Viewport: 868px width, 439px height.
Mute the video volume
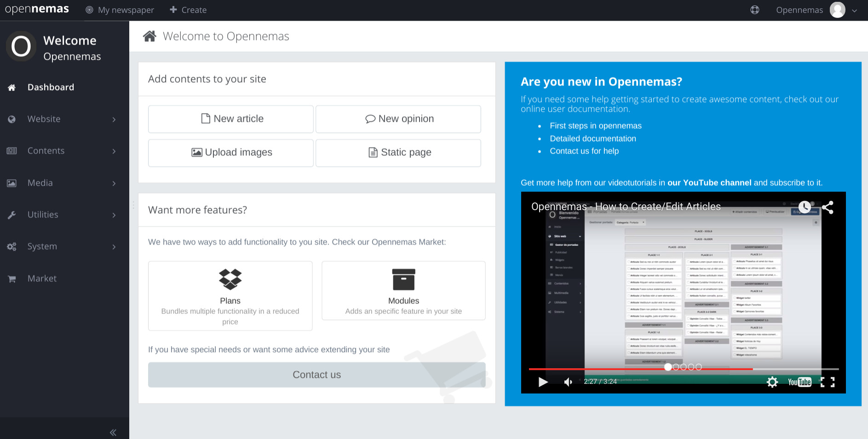click(x=569, y=382)
